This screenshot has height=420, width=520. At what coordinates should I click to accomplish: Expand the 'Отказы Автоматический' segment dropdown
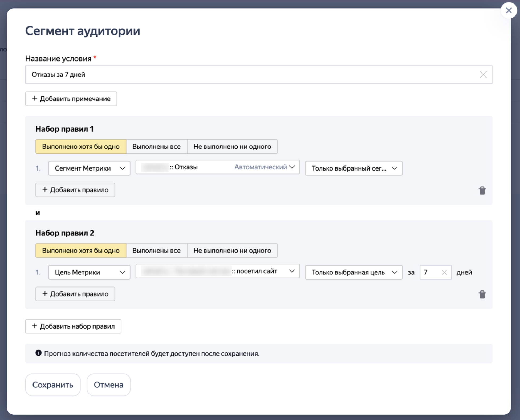pos(217,167)
